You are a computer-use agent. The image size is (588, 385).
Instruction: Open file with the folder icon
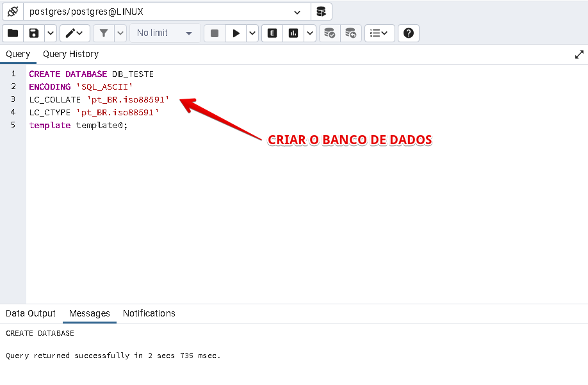click(13, 33)
